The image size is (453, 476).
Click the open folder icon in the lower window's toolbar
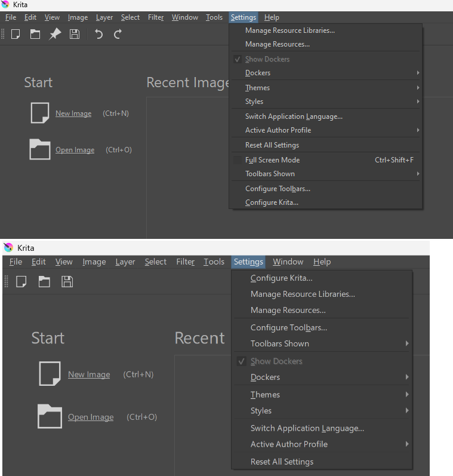(x=44, y=281)
